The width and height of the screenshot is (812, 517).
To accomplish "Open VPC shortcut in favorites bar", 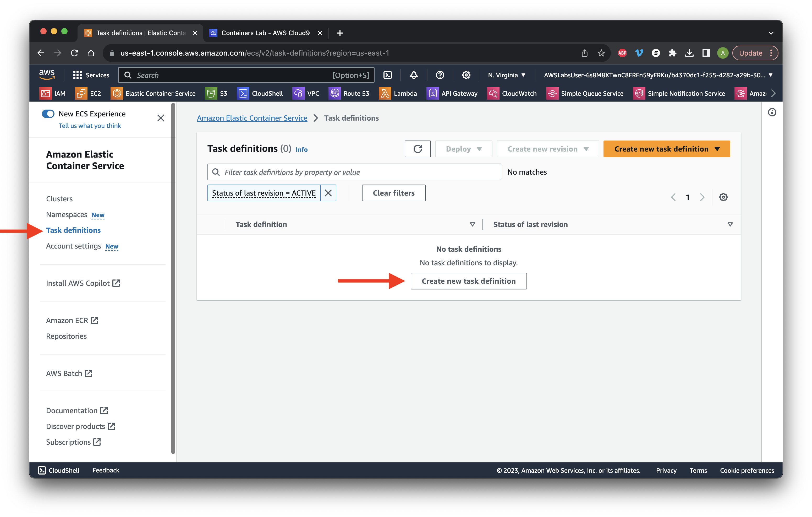I will pos(305,94).
